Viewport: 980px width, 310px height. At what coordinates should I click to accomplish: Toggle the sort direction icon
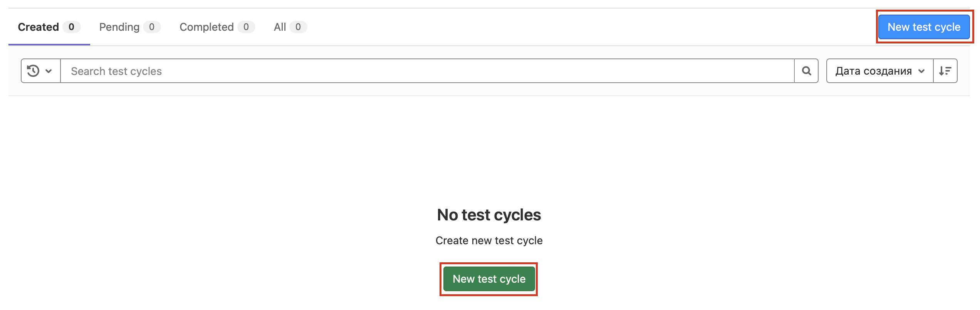945,71
